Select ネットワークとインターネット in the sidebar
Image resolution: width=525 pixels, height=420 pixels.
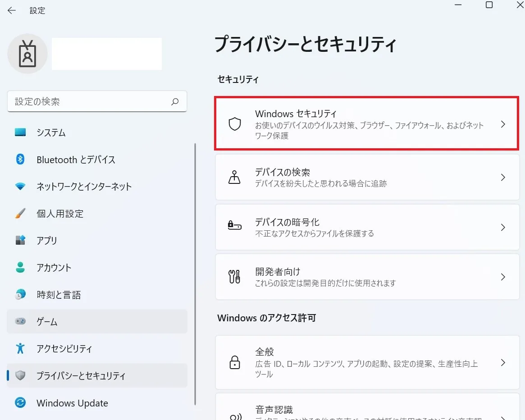coord(84,187)
